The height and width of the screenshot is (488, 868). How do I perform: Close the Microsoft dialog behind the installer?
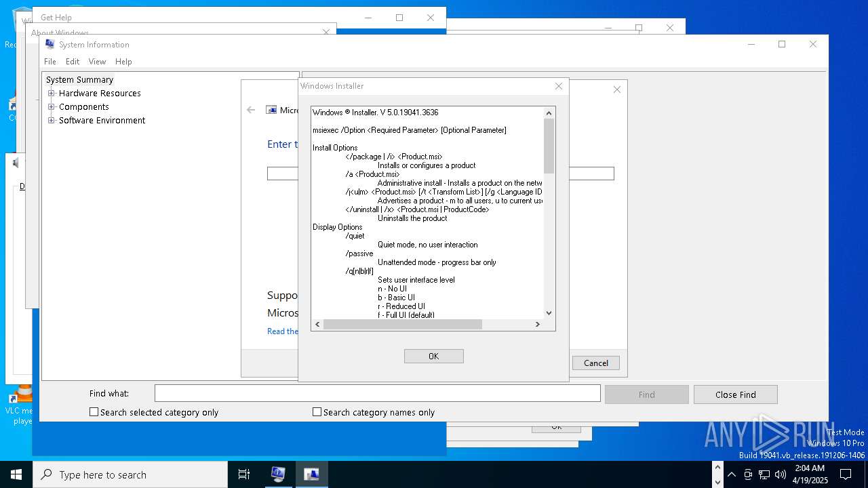[x=617, y=89]
